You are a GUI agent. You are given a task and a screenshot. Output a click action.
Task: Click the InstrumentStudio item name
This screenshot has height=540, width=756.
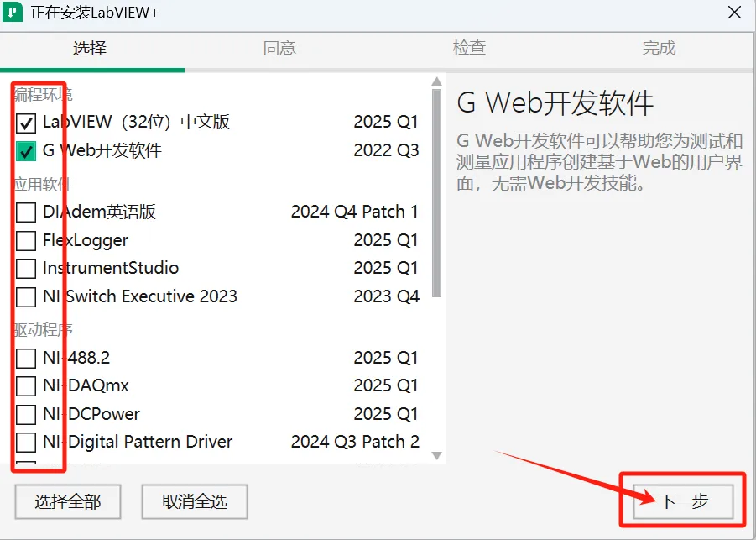[x=111, y=268]
